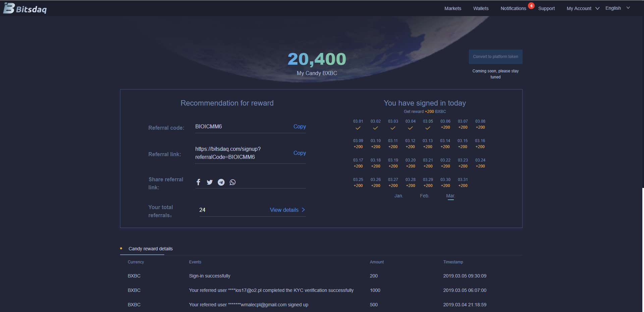Click the 20,400 candy balance

317,59
